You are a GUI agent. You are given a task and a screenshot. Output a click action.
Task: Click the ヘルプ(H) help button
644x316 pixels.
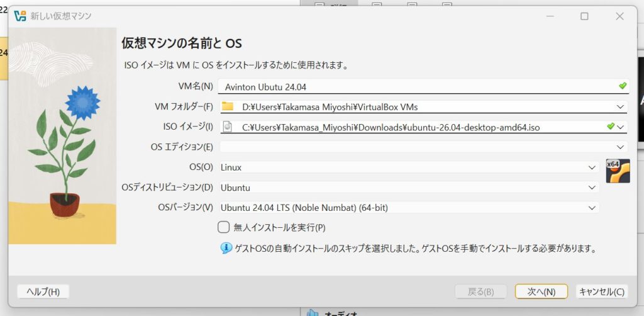point(43,291)
